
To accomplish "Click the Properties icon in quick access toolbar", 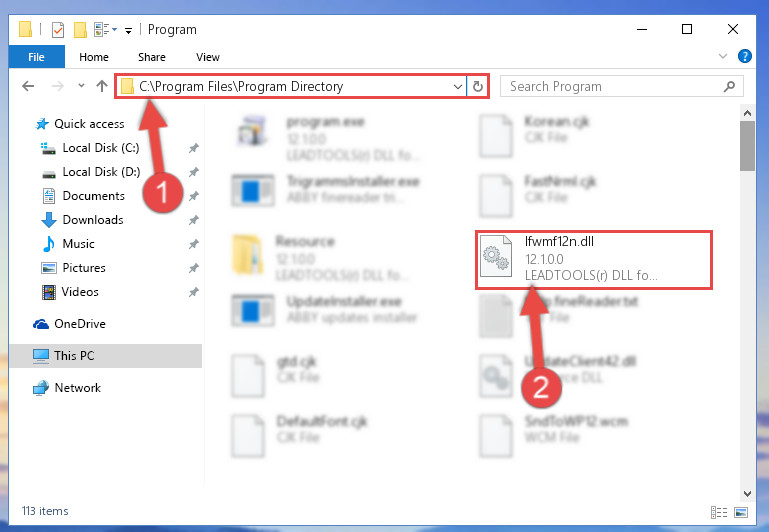I will (58, 30).
